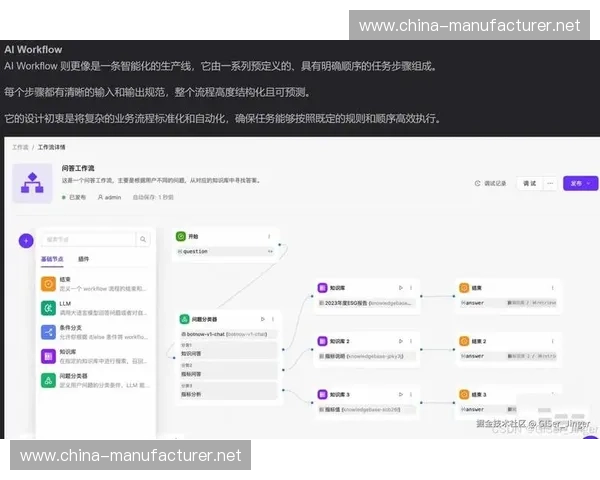Open the more menu of first 知识库 node
600x480 pixels.
click(411, 287)
